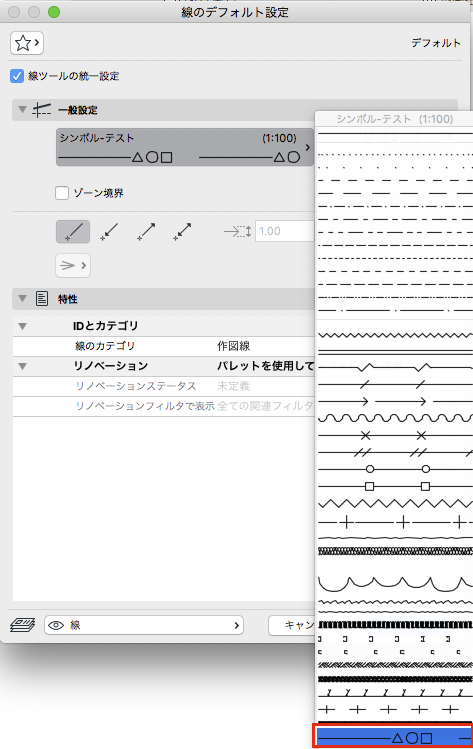Choose the solid line type

(395, 133)
